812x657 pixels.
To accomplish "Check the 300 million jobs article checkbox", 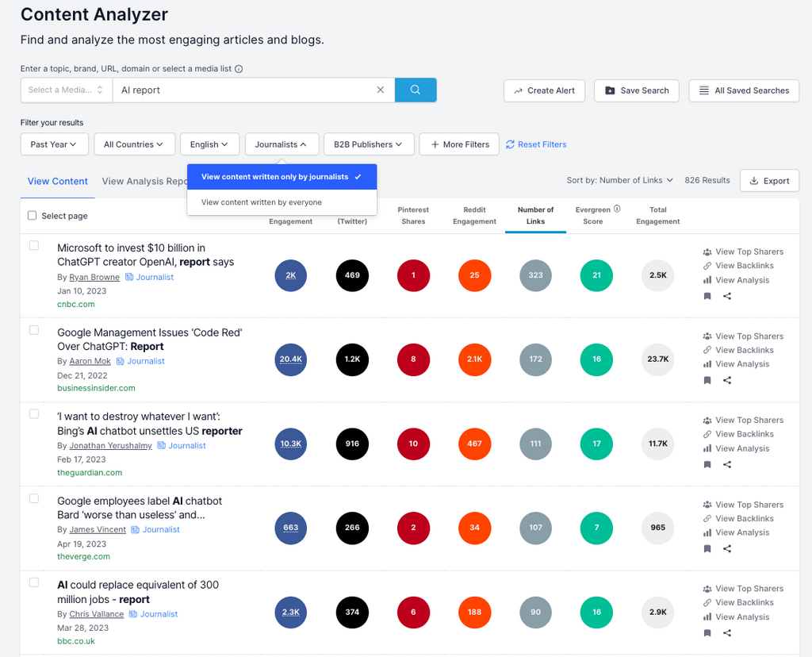I will pyautogui.click(x=33, y=582).
